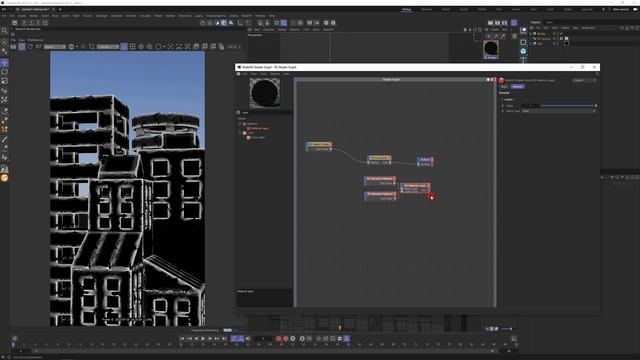Open the Blend Type dropdown in attributes
The width and height of the screenshot is (640, 360).
coord(559,111)
